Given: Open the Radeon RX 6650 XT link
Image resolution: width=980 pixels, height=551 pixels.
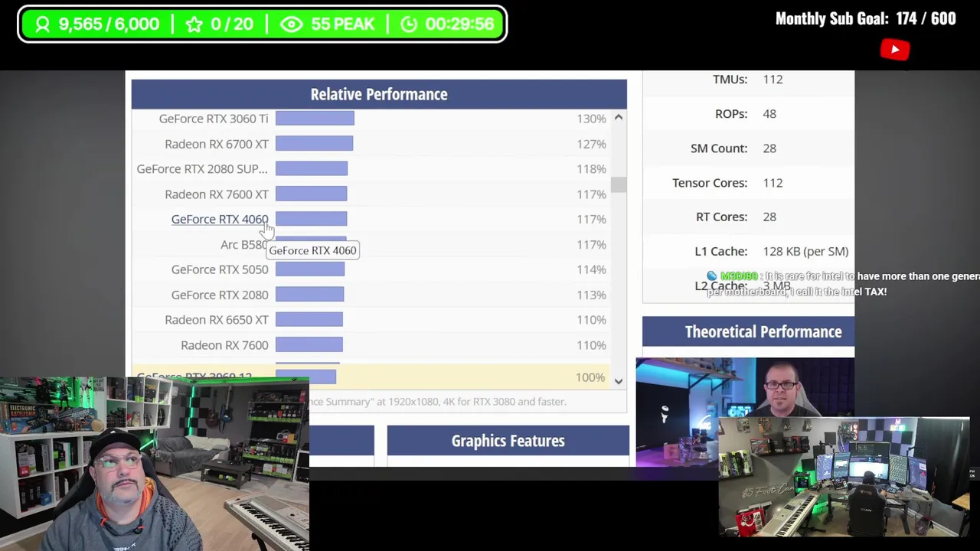Looking at the screenshot, I should (217, 320).
